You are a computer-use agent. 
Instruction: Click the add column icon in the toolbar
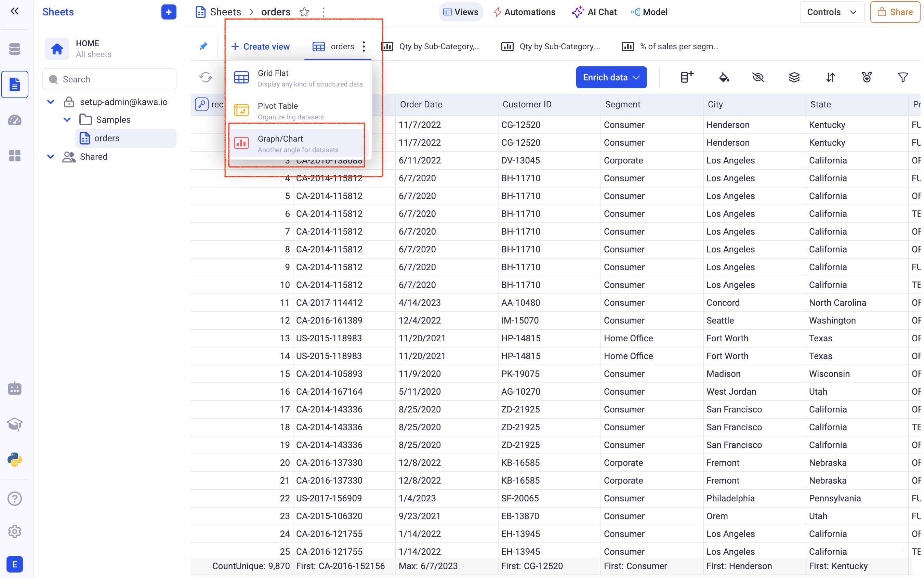[x=687, y=78]
